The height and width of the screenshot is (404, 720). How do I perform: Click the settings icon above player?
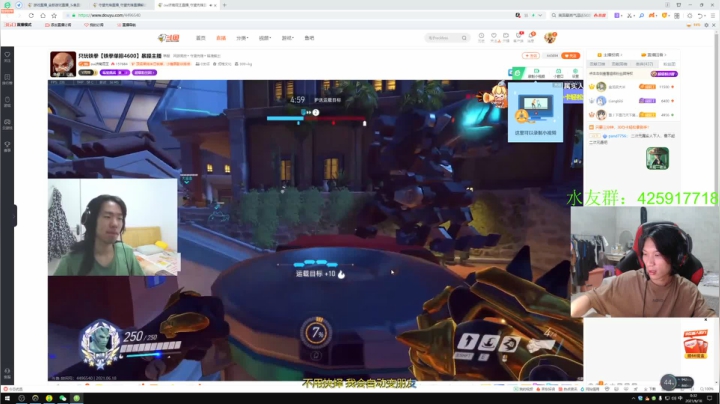(x=575, y=73)
